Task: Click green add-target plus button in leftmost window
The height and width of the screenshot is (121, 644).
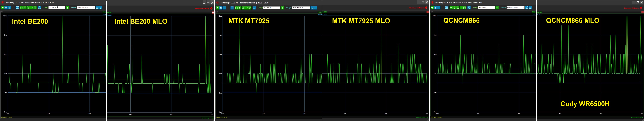Action: click(x=68, y=8)
